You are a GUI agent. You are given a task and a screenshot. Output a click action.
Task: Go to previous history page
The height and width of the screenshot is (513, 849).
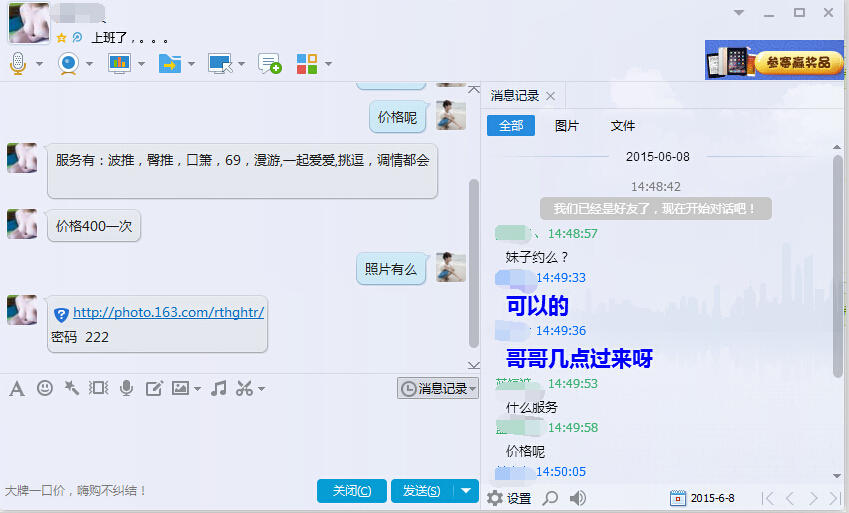[x=790, y=498]
